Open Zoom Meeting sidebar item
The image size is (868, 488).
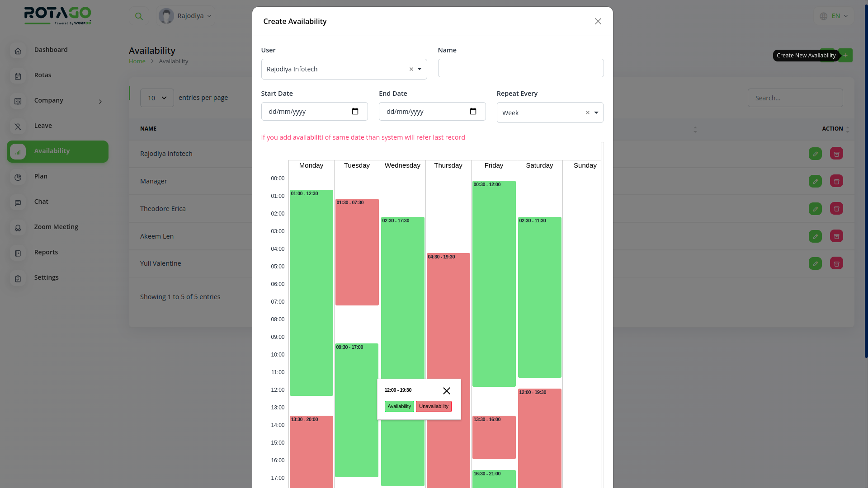(x=56, y=227)
